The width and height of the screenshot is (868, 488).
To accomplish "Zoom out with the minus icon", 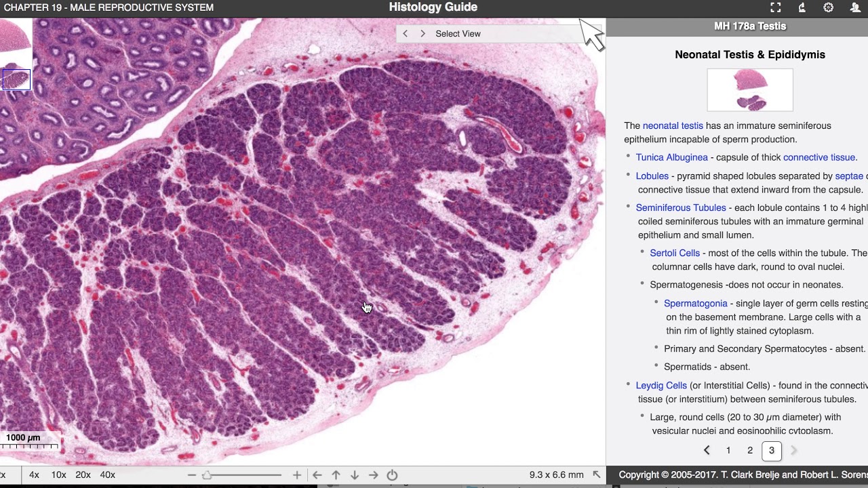I will pyautogui.click(x=192, y=475).
